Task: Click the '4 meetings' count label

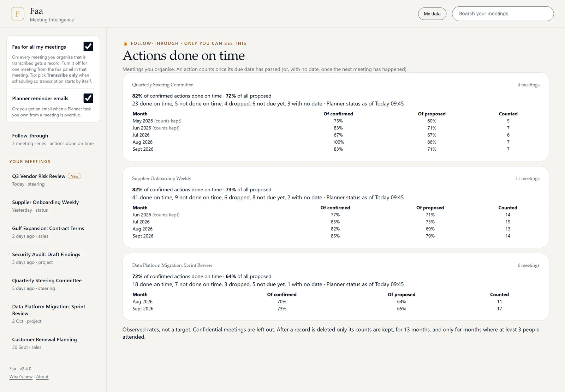Action: coord(529,85)
